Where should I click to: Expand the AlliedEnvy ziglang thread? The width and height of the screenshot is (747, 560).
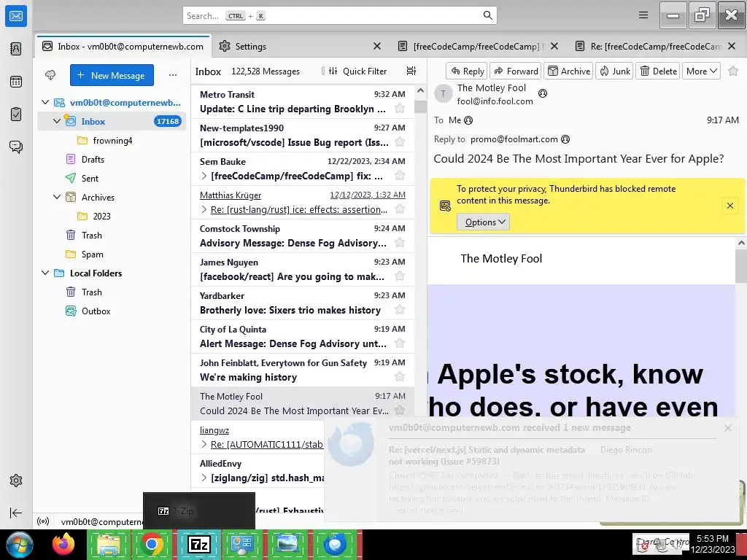(x=204, y=478)
